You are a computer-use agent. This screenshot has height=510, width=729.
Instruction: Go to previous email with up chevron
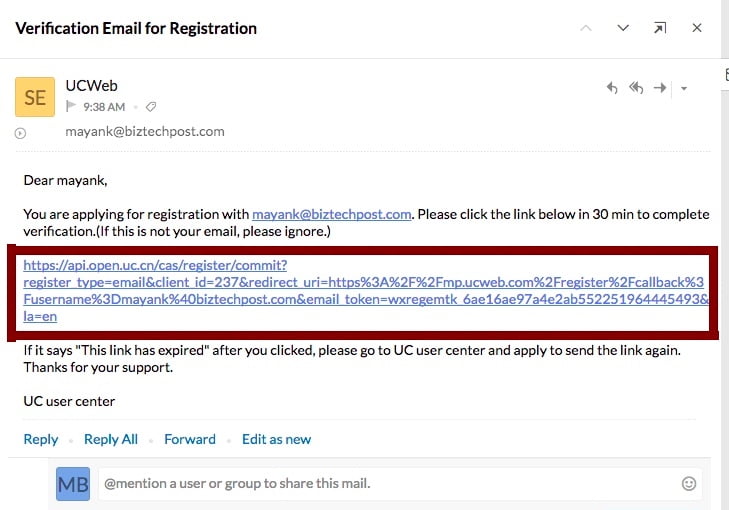click(586, 28)
